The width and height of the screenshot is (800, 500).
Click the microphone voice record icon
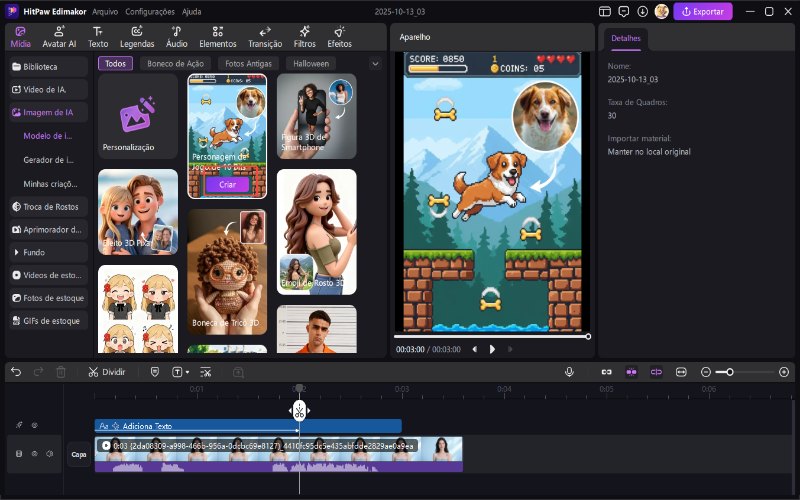(569, 372)
